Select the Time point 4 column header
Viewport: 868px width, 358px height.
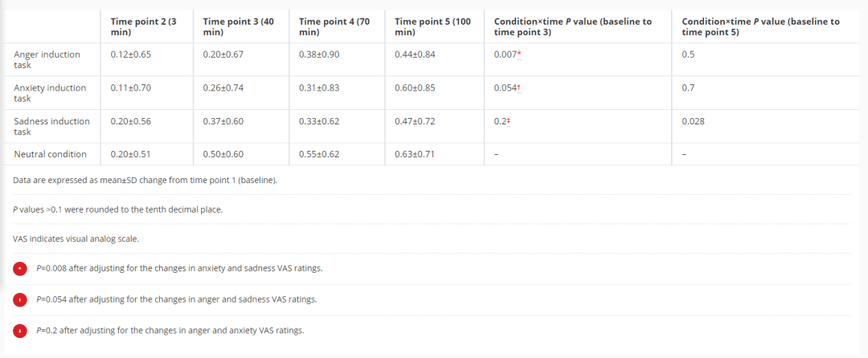334,27
